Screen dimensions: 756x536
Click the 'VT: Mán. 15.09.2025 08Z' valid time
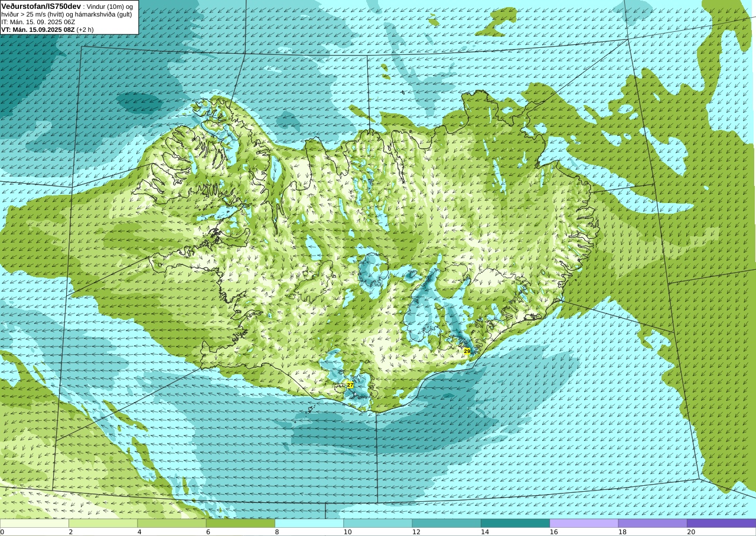click(38, 30)
